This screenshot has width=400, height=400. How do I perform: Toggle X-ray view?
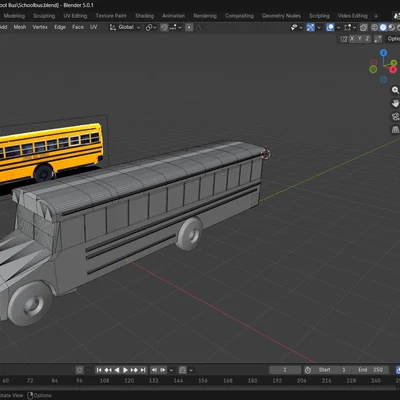pos(364,27)
